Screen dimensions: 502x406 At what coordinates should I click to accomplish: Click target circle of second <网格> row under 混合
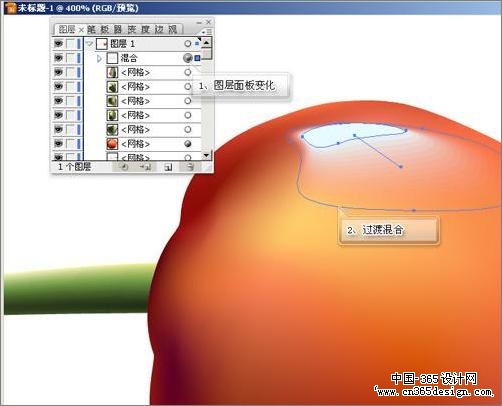(x=188, y=87)
